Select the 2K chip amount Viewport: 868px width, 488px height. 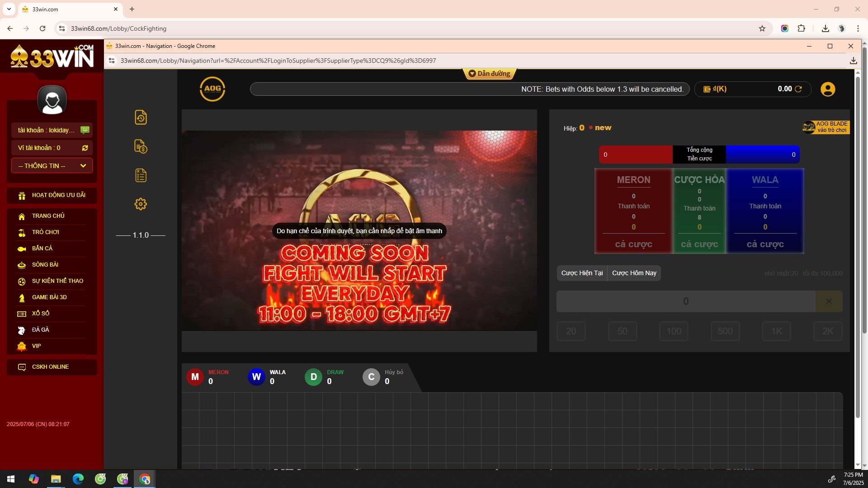828,331
